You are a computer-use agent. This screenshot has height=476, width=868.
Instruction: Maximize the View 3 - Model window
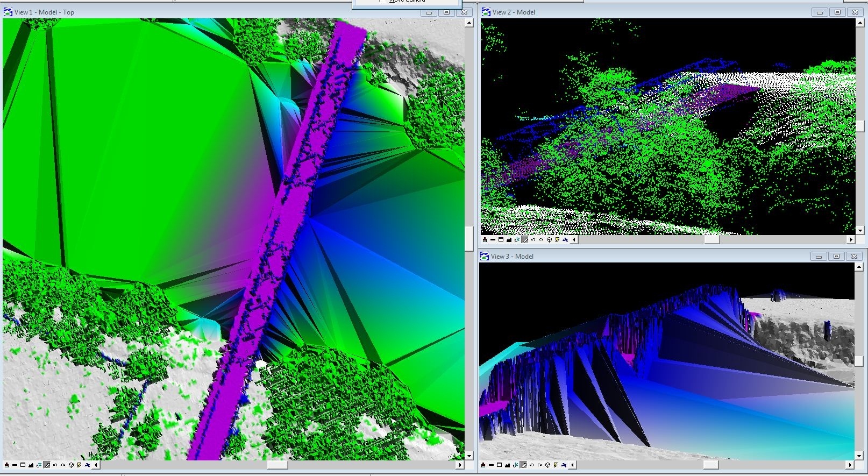tap(836, 257)
